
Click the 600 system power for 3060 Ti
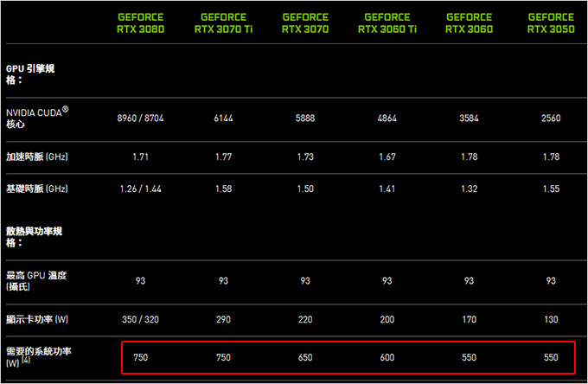(x=387, y=357)
